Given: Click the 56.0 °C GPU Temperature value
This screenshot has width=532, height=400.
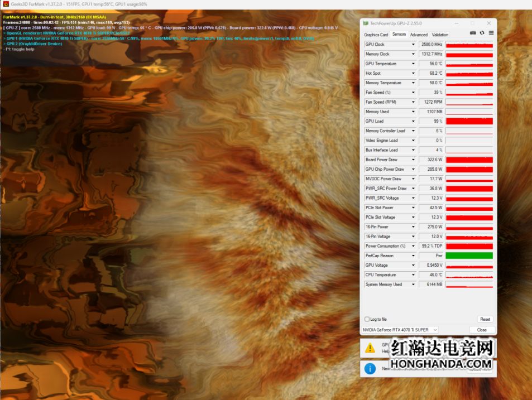Looking at the screenshot, I should (431, 64).
